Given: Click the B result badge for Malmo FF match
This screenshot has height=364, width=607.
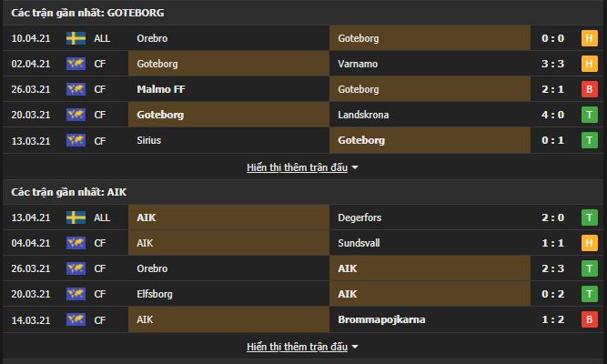Looking at the screenshot, I should coord(588,90).
